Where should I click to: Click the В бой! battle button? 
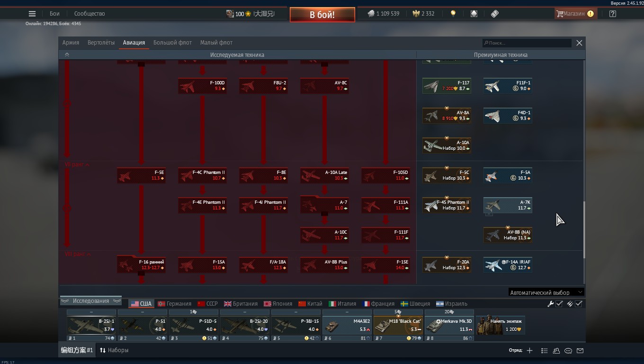[322, 15]
